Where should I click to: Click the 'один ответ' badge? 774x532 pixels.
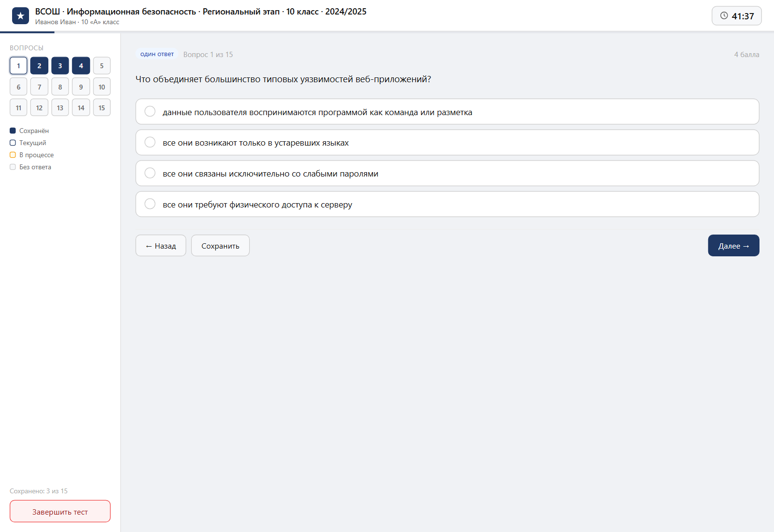157,54
